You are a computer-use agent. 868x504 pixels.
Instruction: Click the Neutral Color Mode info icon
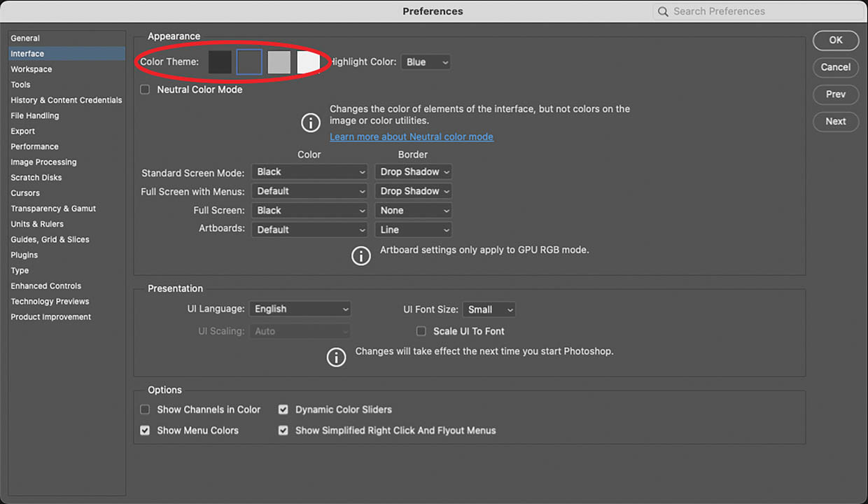(311, 122)
